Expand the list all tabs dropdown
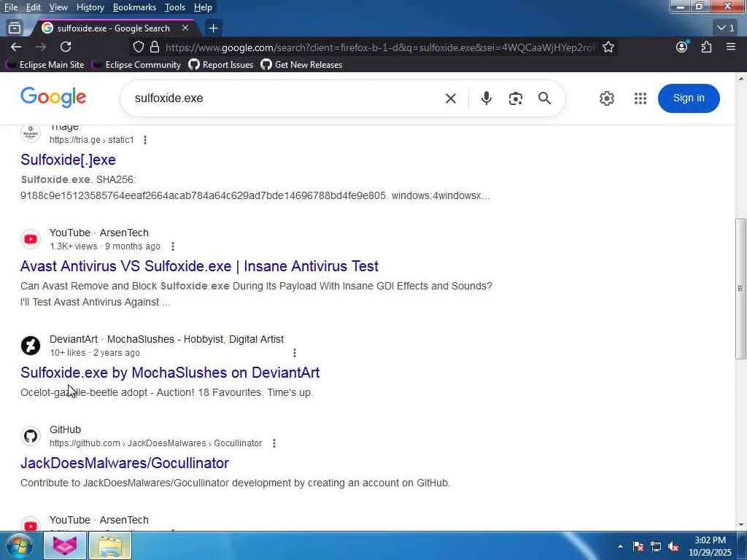This screenshot has width=747, height=560. pyautogui.click(x=726, y=28)
